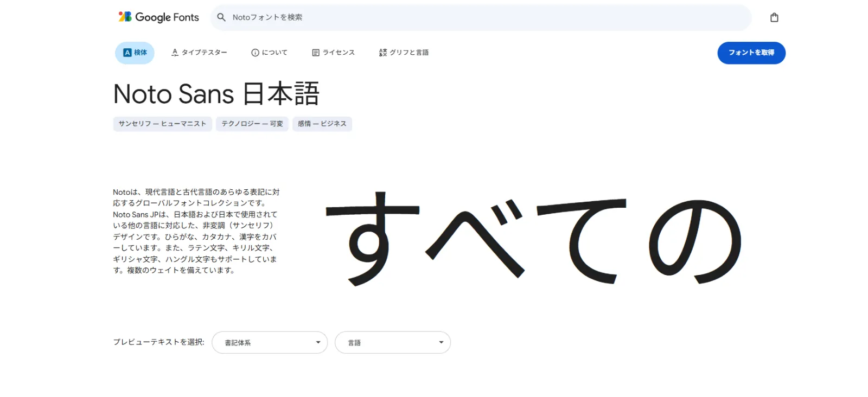Screen dimensions: 868x397
Task: Select the 検体 tab
Action: click(x=135, y=53)
